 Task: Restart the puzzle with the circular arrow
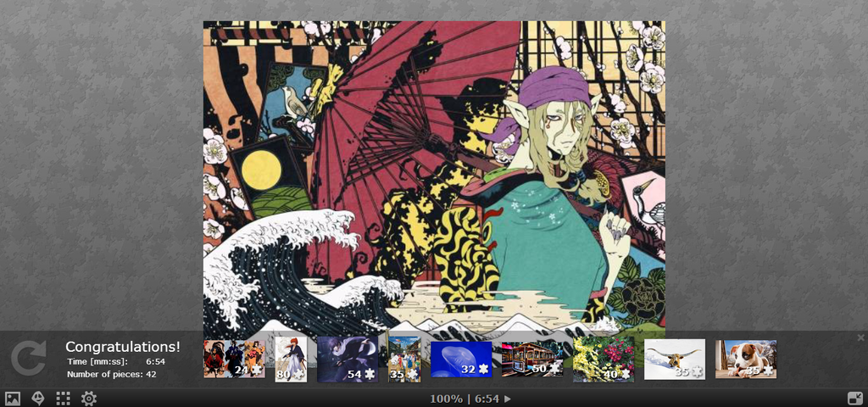28,359
